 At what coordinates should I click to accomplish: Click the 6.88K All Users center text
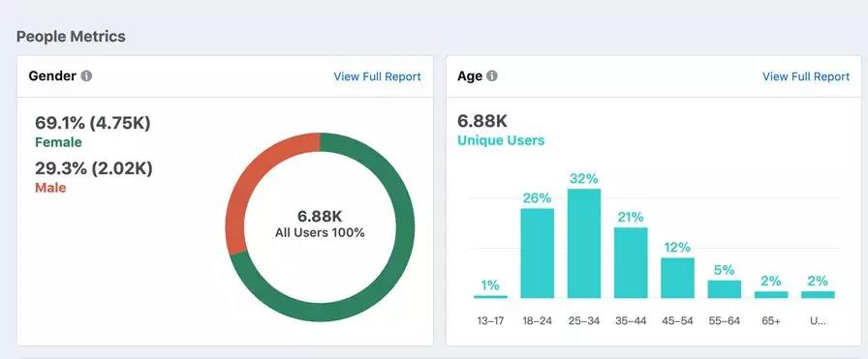click(320, 224)
